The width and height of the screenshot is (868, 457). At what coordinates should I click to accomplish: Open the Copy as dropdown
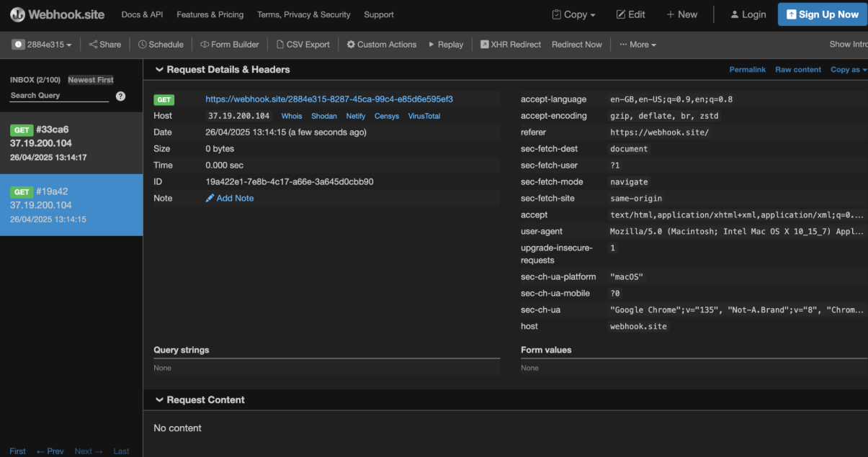849,70
